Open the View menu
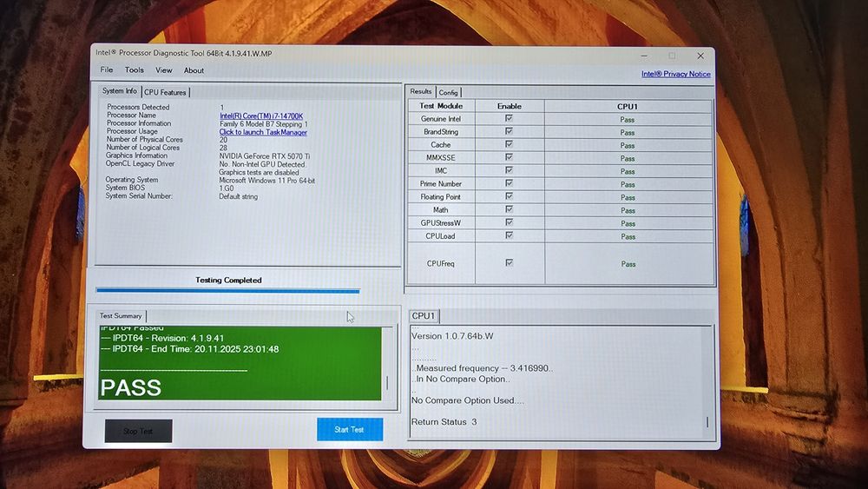The height and width of the screenshot is (489, 868). click(163, 70)
